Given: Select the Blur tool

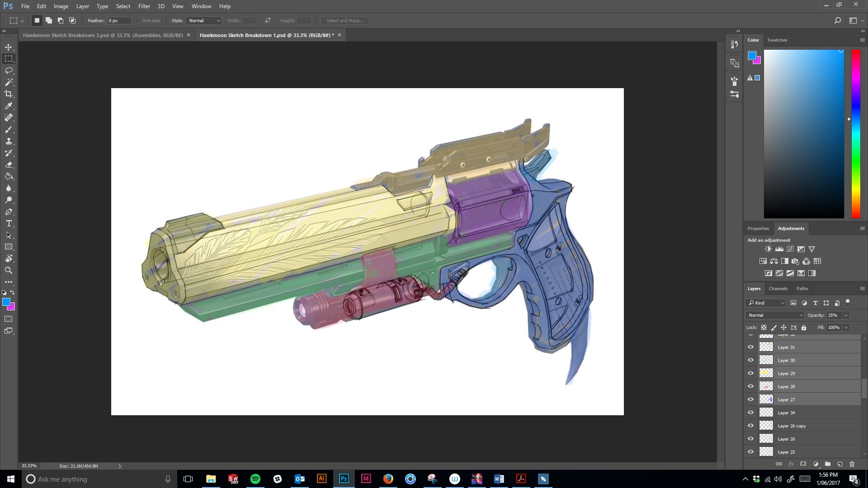Looking at the screenshot, I should click(x=9, y=188).
